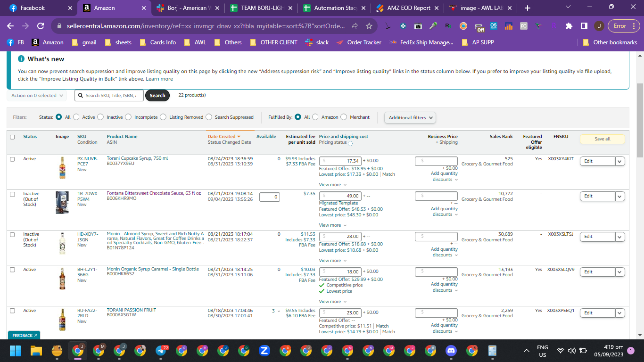644x362 pixels.
Task: Open File Explorer from the taskbar
Action: point(36,351)
